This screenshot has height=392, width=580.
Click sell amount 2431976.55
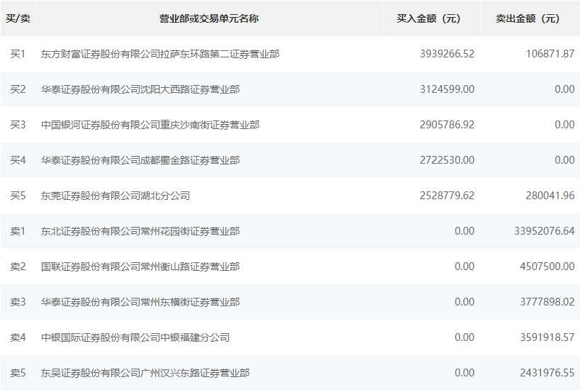547,373
